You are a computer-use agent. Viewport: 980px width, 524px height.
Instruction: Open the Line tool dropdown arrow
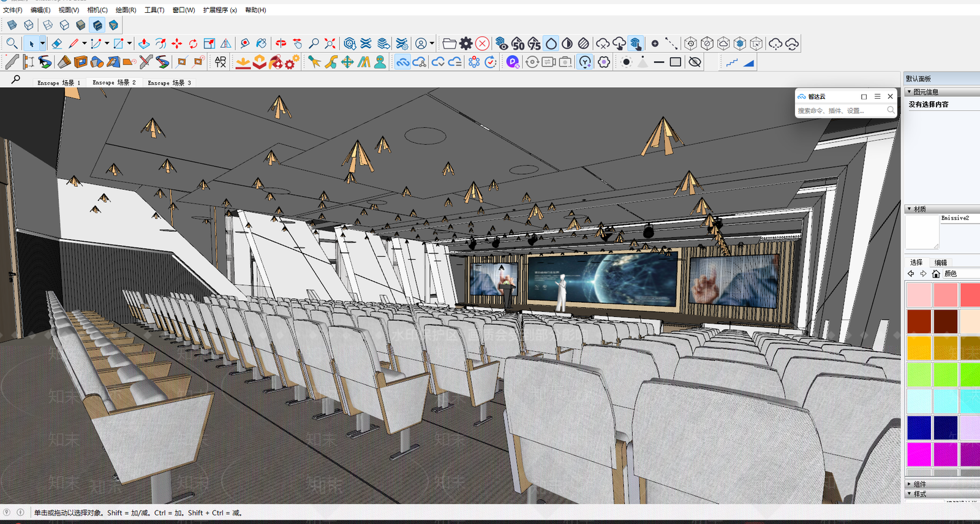click(84, 44)
